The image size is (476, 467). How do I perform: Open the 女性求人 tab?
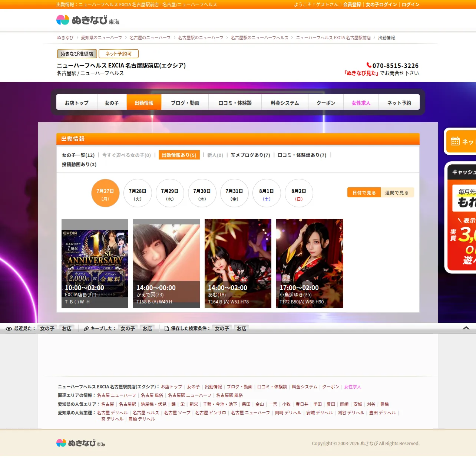coord(361,102)
